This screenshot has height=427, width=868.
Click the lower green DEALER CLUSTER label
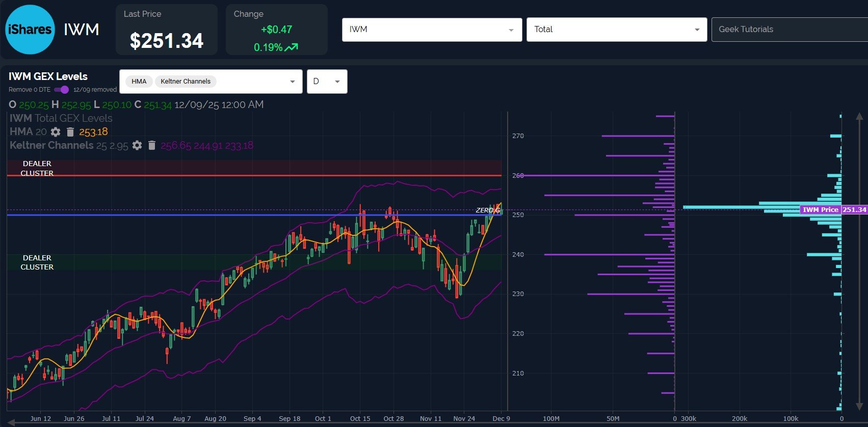click(37, 262)
